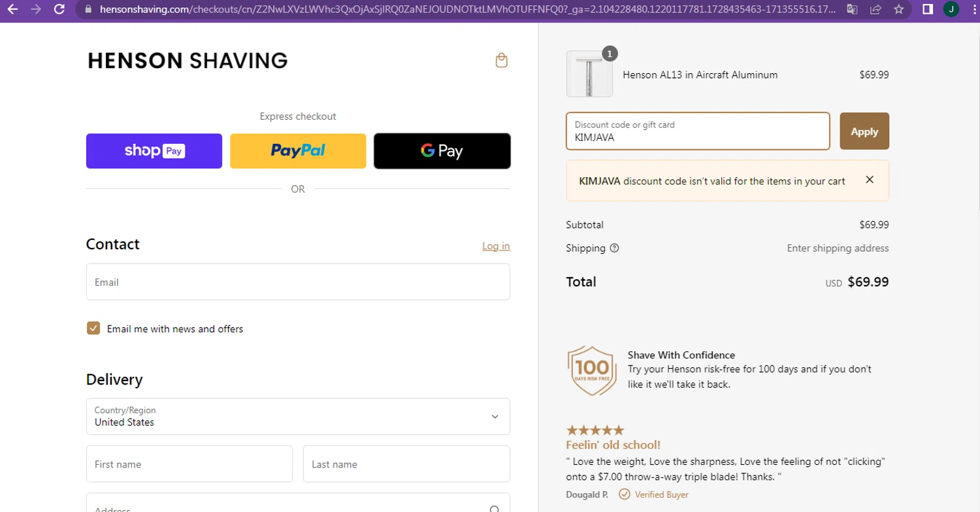Click the Discount code or gift card field
The width and height of the screenshot is (980, 512).
(698, 131)
